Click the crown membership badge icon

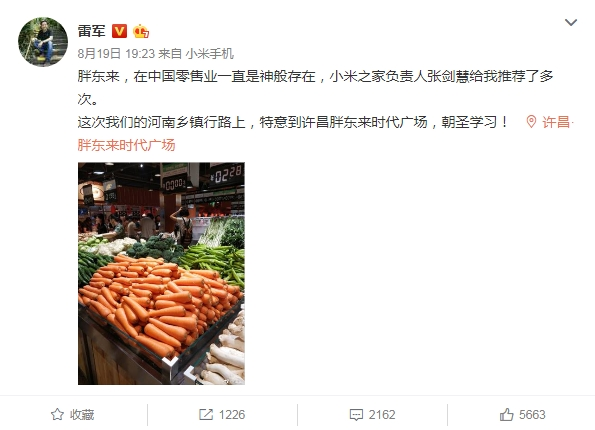point(141,31)
